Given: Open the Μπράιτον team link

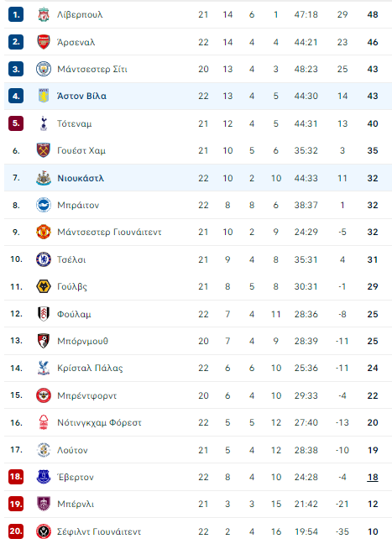Looking at the screenshot, I should [x=78, y=206].
